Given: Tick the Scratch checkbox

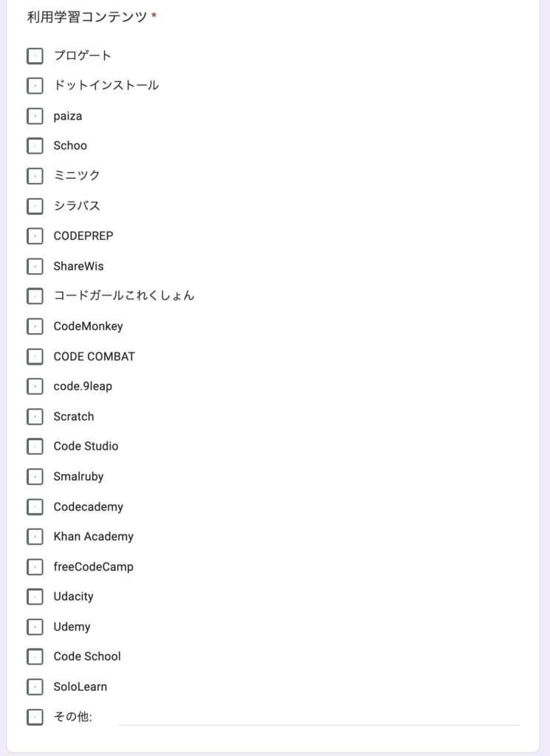Looking at the screenshot, I should pos(35,416).
